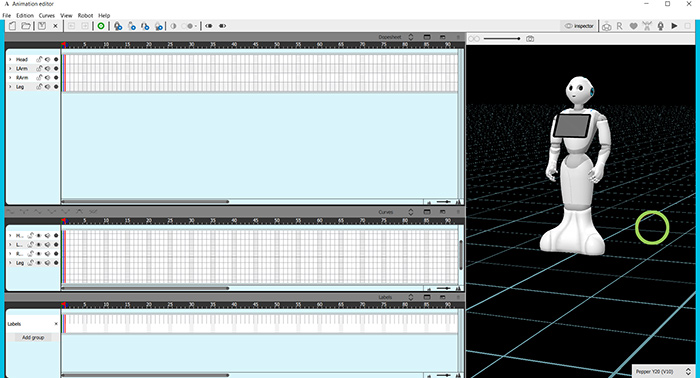
Task: Click the half-filled circle toolbar icon
Action: point(173,26)
